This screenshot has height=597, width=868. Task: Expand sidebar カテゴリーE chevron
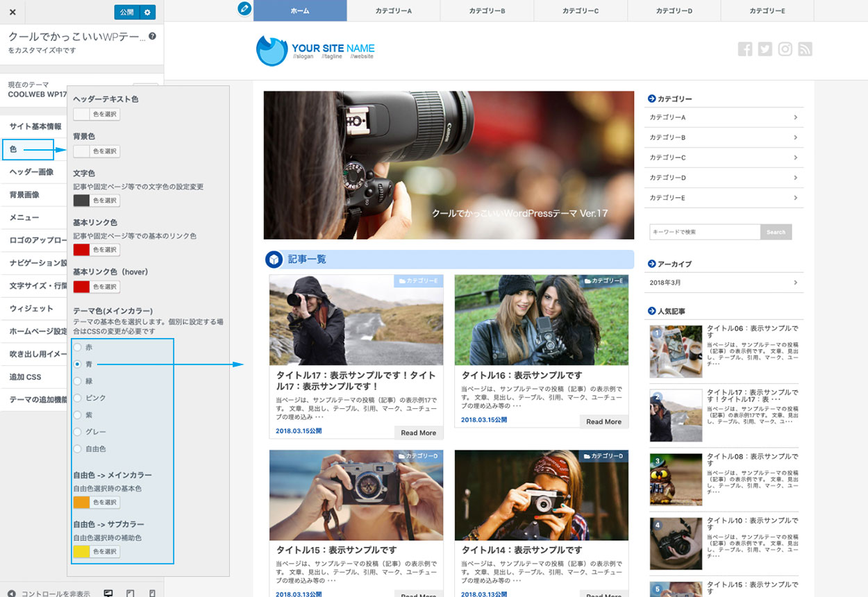795,198
